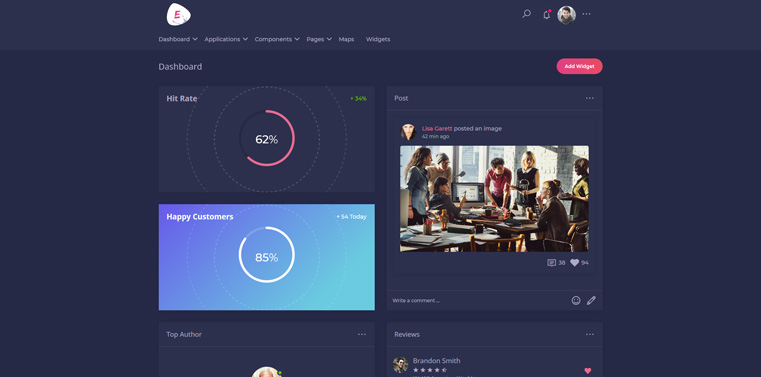Open the notifications bell
Image resolution: width=761 pixels, height=377 pixels.
[x=546, y=15]
